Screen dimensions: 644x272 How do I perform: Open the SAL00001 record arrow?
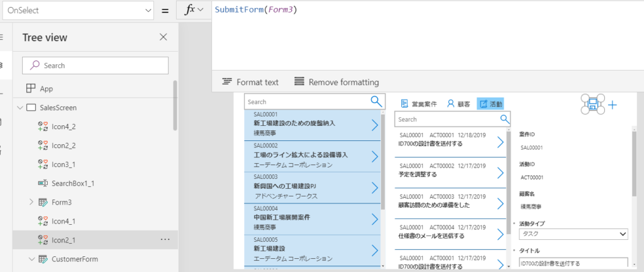375,125
